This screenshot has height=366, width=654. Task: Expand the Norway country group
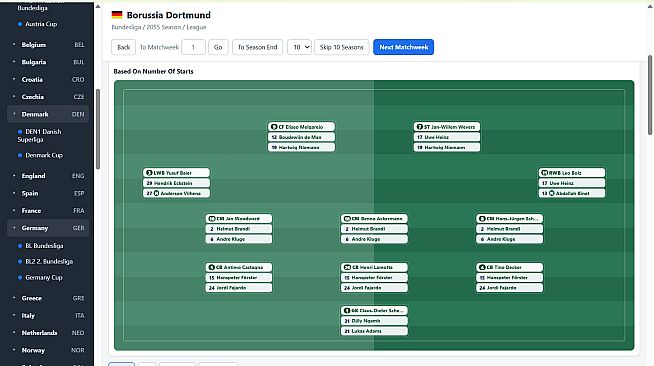click(x=48, y=351)
